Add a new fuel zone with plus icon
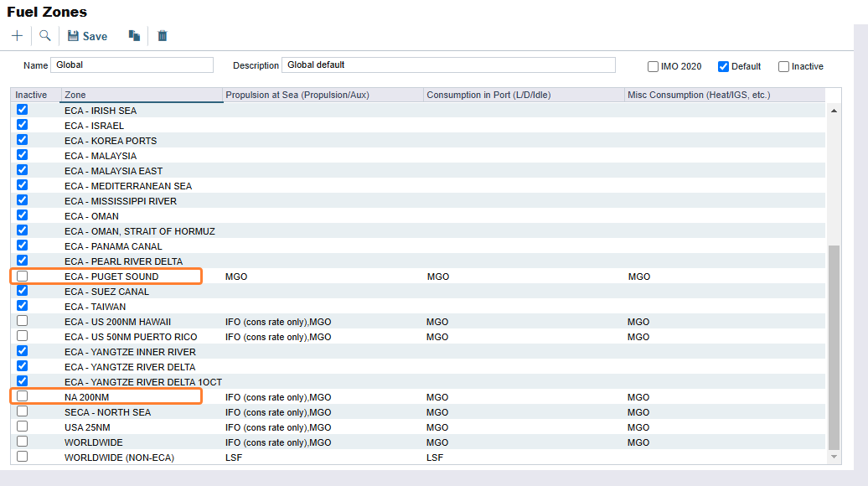Screen dimensions: 868x486 click(17, 36)
